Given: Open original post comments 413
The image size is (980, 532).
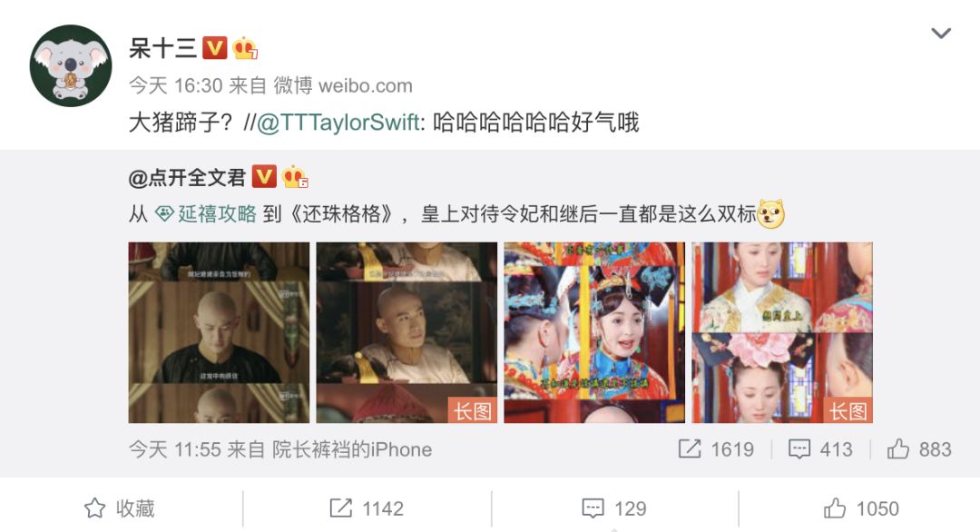Looking at the screenshot, I should (820, 448).
